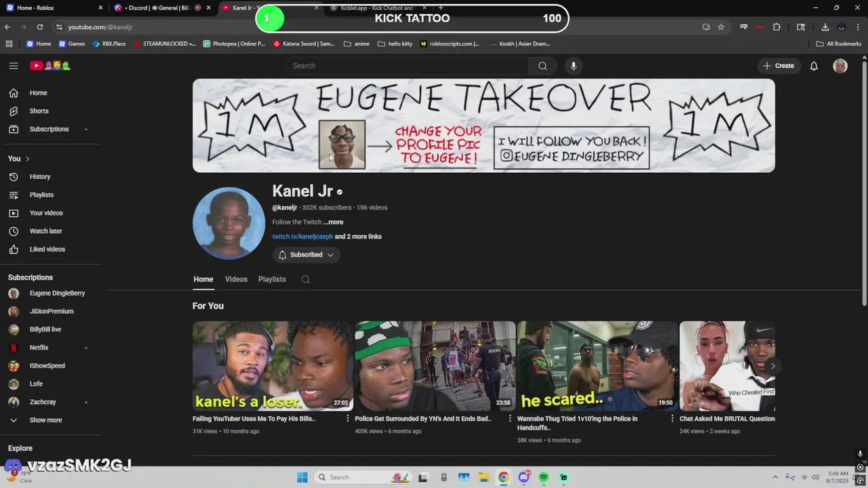Open YouTube notifications bell
This screenshot has height=488, width=868.
tap(814, 66)
